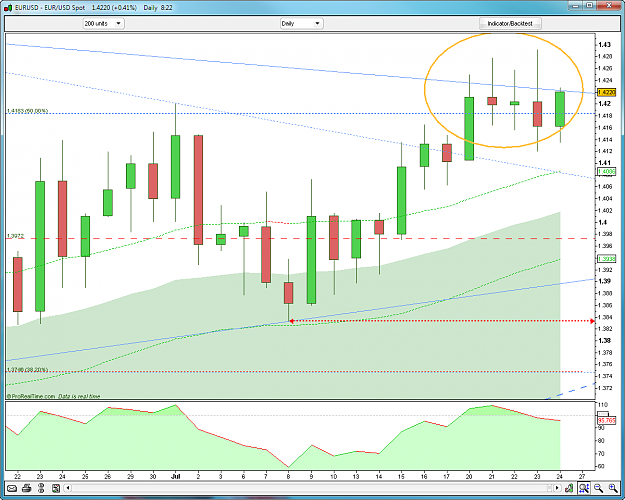Screen dimensions: 625x500
Task: Click the printer icon
Action: (27, 488)
